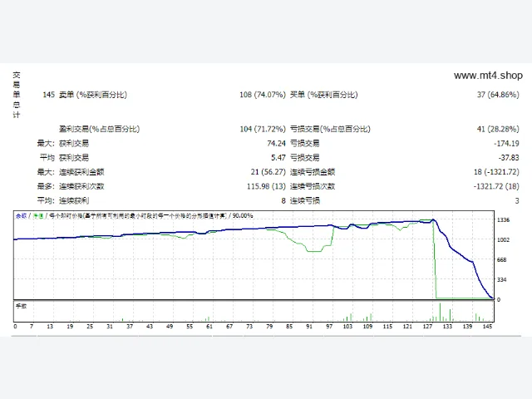
Task: Select the value 21 (56.27)
Action: (268, 172)
